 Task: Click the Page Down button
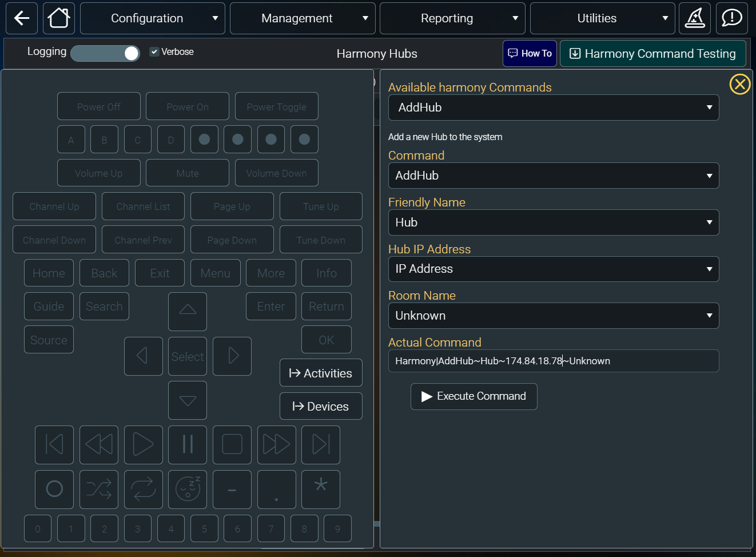click(x=232, y=240)
